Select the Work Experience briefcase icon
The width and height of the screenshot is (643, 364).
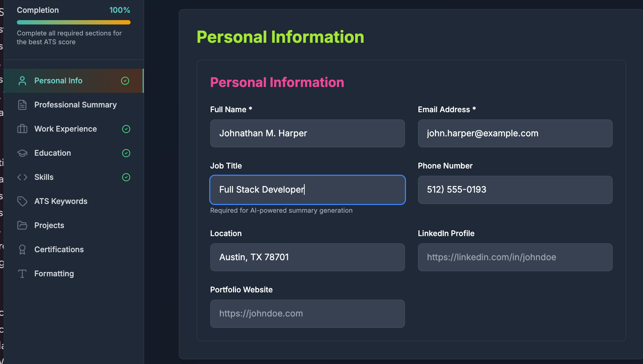coord(22,129)
